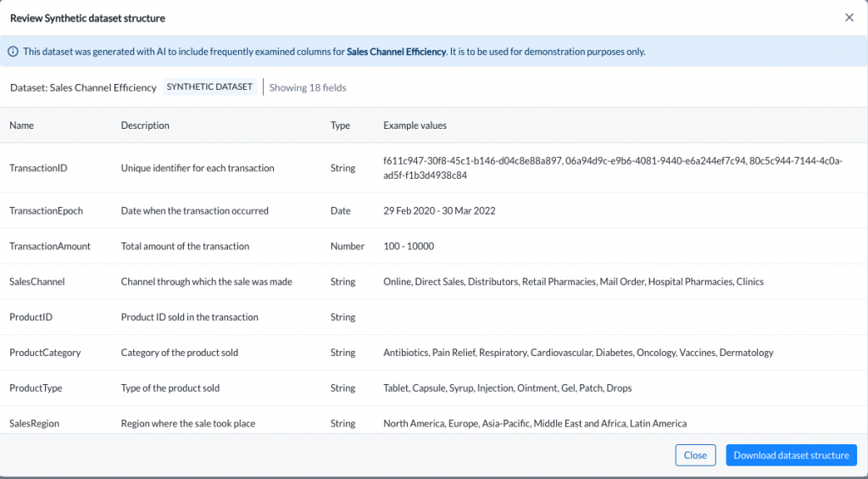Click the info icon in the blue banner
Screen dimensions: 868x479
pos(13,52)
